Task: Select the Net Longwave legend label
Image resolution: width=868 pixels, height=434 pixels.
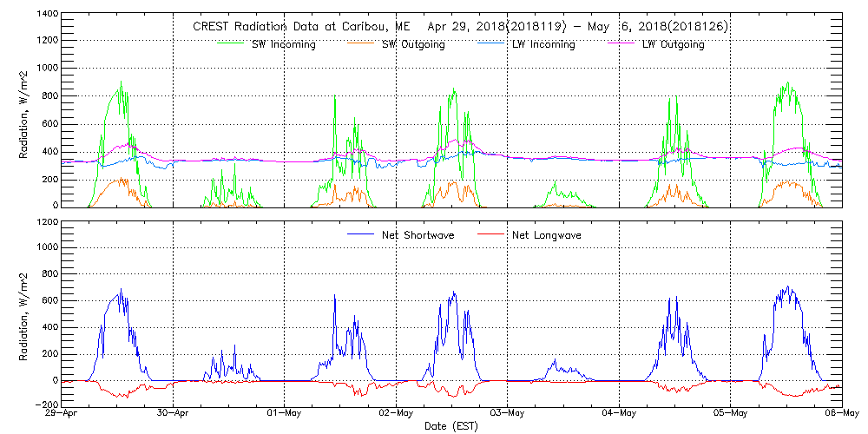Action: pyautogui.click(x=545, y=235)
